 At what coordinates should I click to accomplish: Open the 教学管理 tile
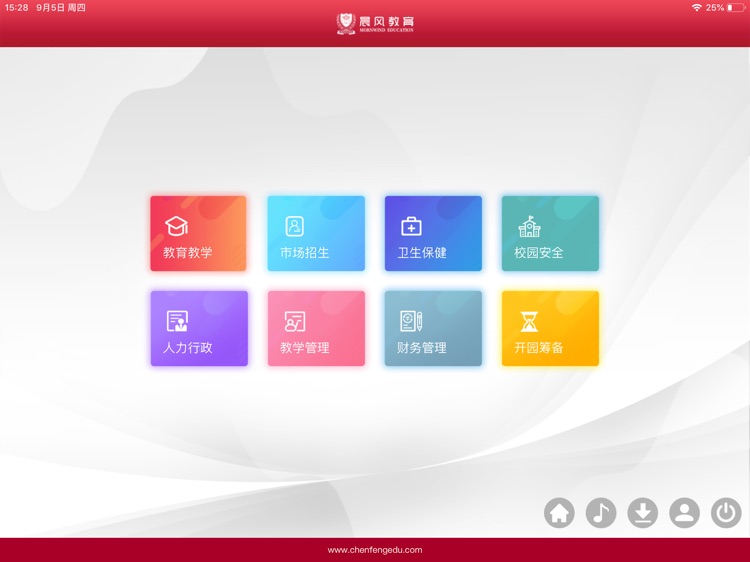tap(316, 329)
